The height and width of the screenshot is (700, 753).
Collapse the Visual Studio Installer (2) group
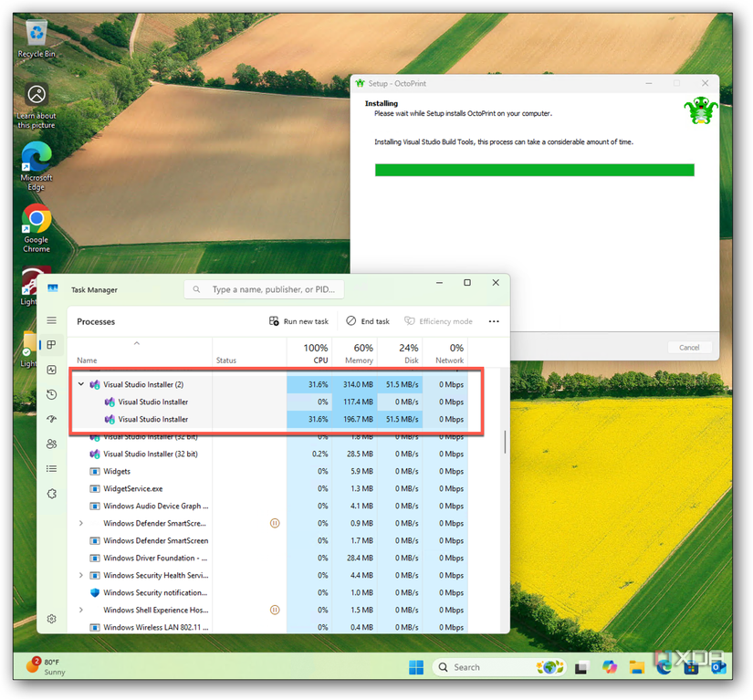pos(82,383)
